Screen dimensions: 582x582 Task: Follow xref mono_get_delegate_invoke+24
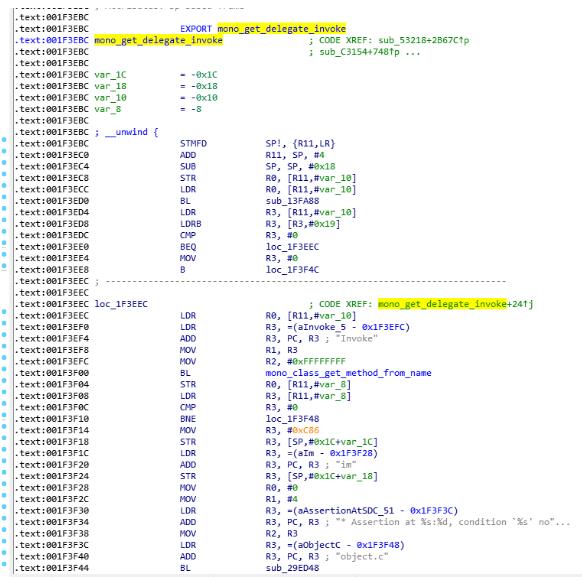(455, 304)
